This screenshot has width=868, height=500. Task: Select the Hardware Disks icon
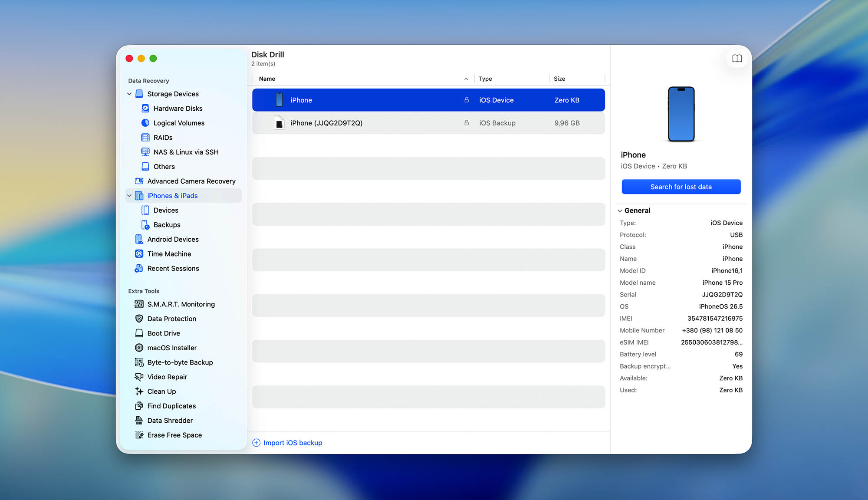click(x=145, y=108)
